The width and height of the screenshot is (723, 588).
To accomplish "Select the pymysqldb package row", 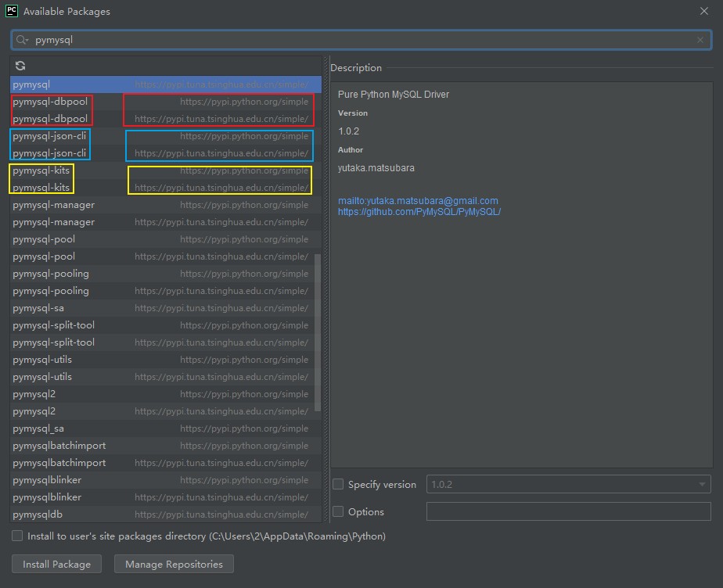I will pyautogui.click(x=166, y=514).
